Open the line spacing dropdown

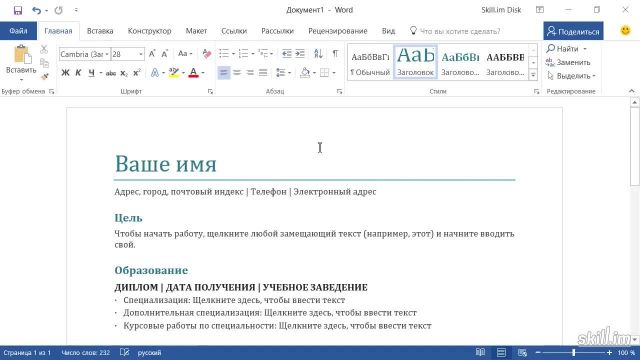289,73
